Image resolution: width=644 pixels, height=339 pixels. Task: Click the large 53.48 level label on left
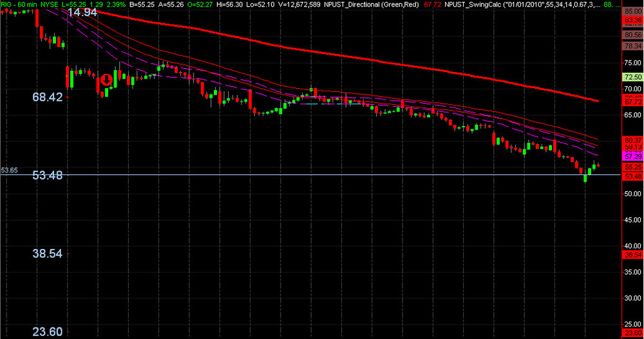[48, 176]
